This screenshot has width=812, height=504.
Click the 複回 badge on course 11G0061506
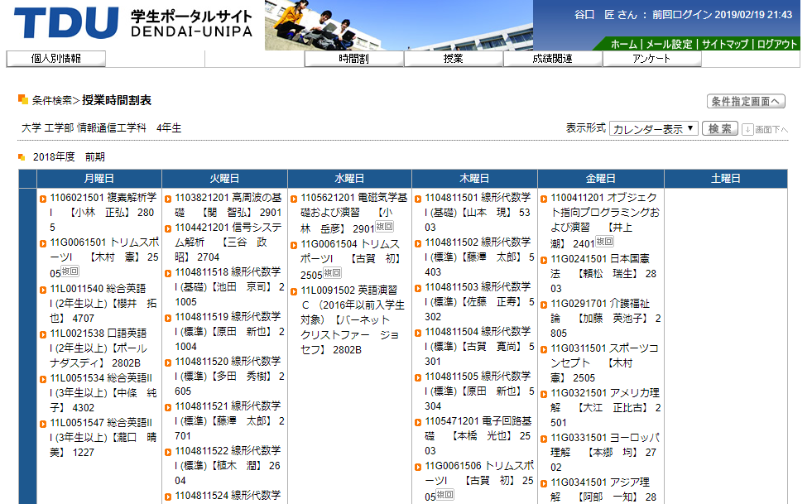point(444,495)
